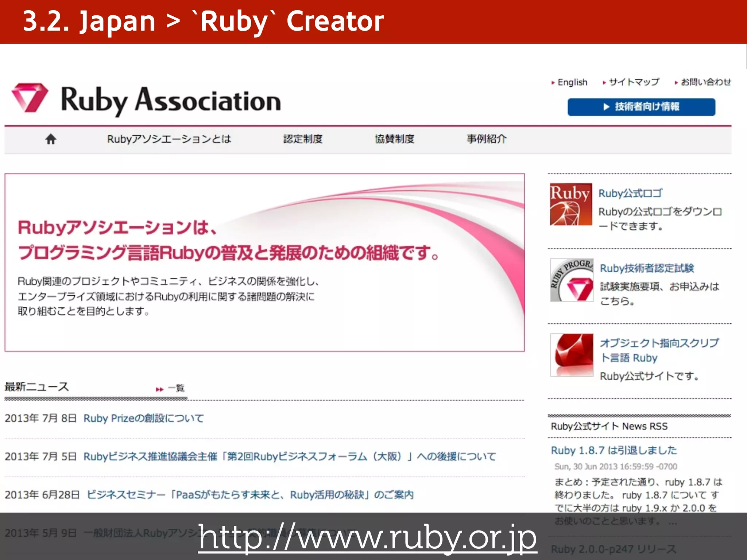Click the 技術者向け情報 blue button
This screenshot has height=560, width=747.
[x=641, y=107]
